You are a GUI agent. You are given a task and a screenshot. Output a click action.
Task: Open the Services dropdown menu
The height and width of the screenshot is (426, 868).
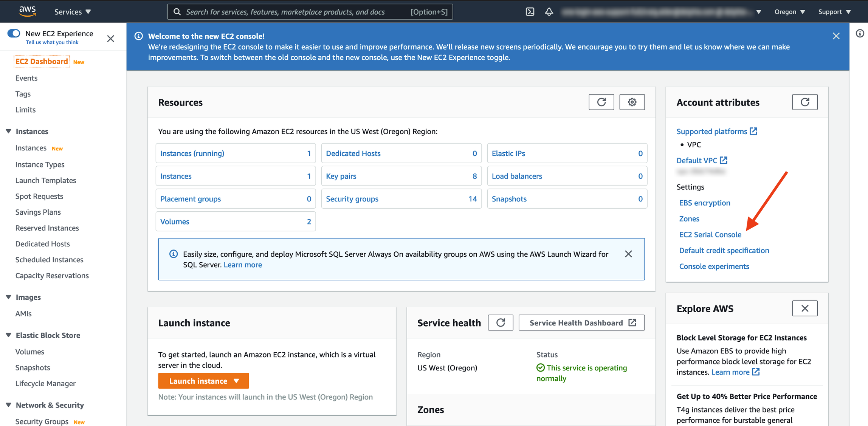point(73,12)
